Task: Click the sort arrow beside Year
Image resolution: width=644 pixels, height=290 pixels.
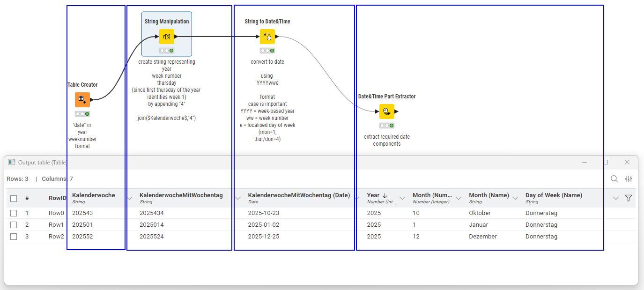Action: pos(385,195)
